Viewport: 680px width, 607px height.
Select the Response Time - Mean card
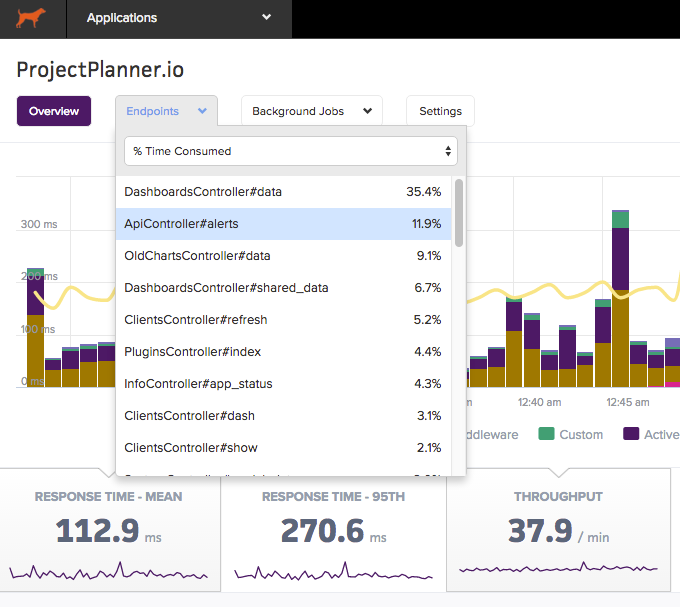click(110, 530)
